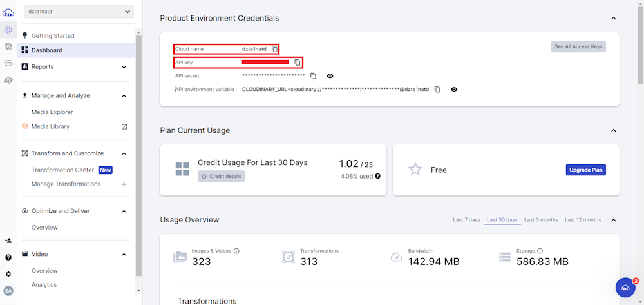
Task: Select Last 7 days range
Action: pos(466,220)
